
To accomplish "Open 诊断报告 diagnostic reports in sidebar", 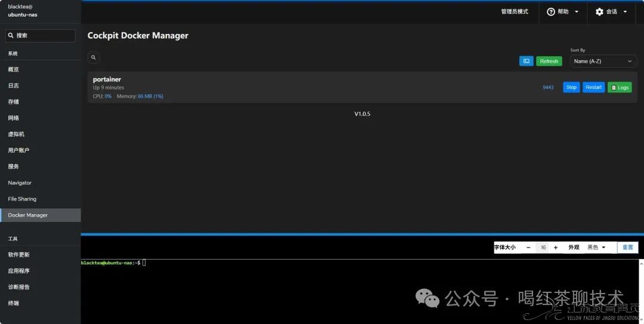I will (x=41, y=287).
